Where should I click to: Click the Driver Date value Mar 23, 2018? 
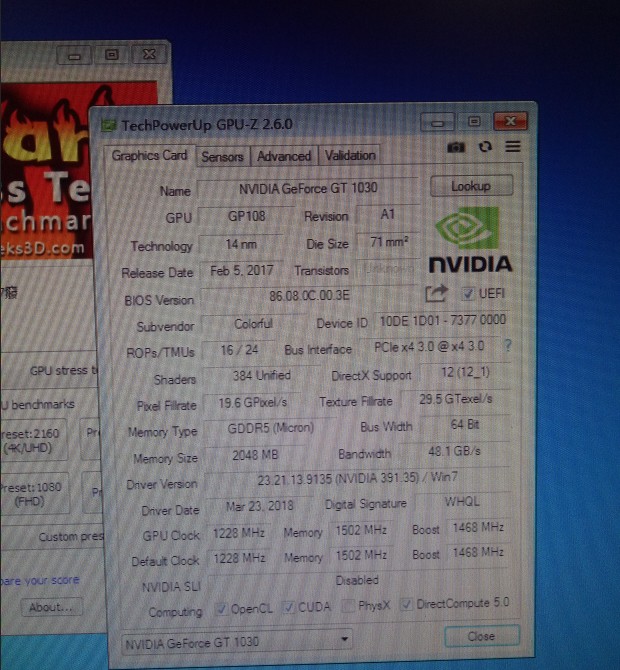point(259,506)
